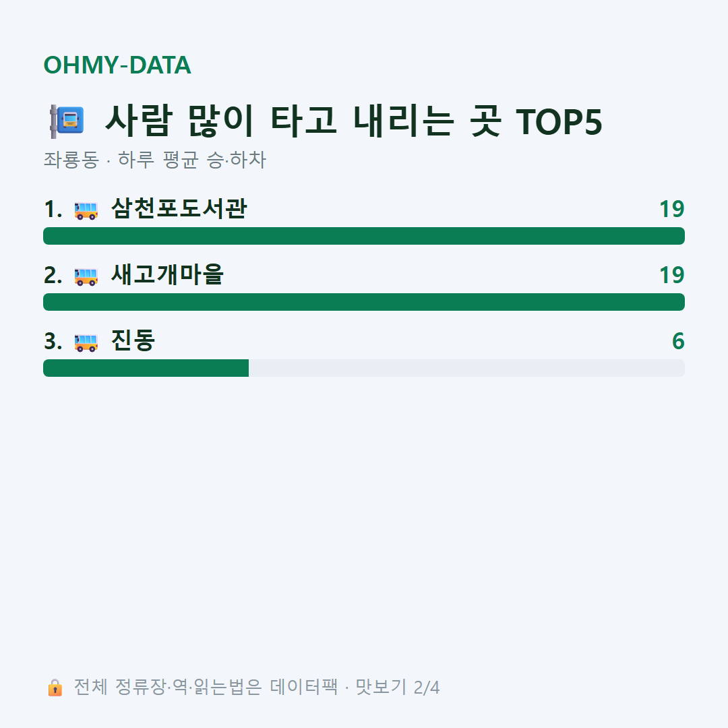Click the filled part of 진동 bar
The height and width of the screenshot is (728, 728).
(146, 368)
